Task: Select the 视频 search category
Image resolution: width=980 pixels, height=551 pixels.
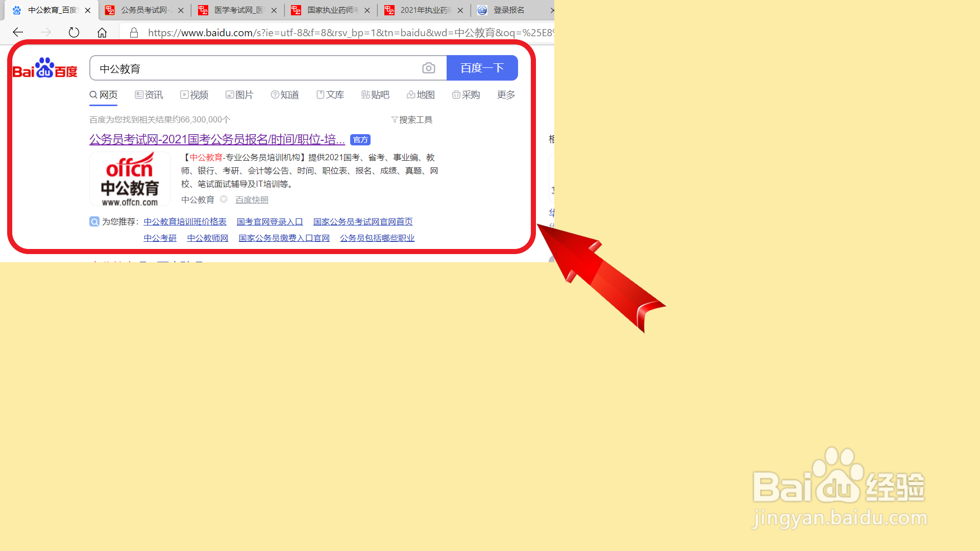Action: pos(194,95)
